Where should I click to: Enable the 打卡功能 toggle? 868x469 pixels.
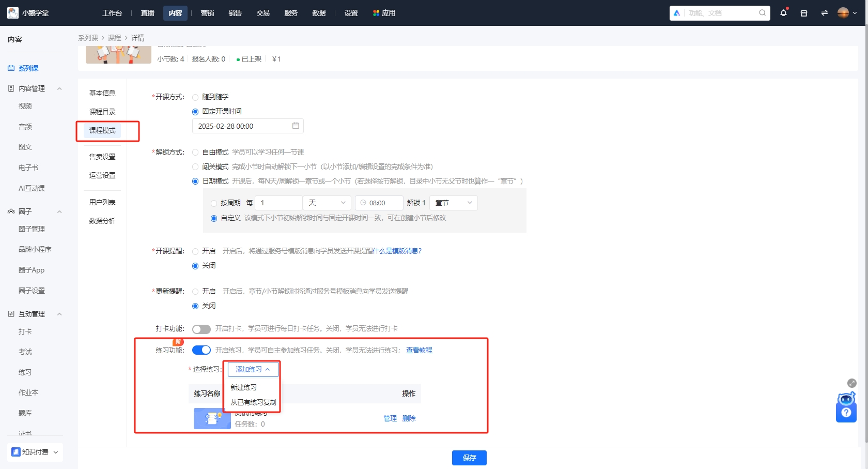pos(201,329)
